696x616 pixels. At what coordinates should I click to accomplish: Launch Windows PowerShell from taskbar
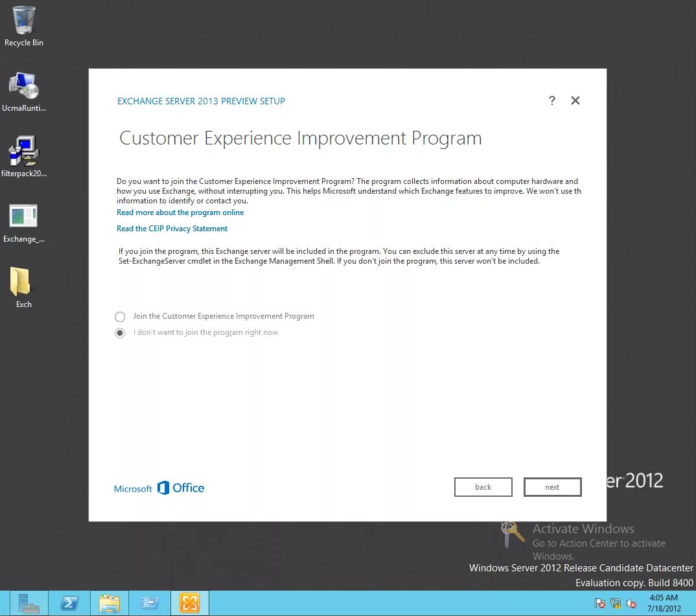point(69,603)
